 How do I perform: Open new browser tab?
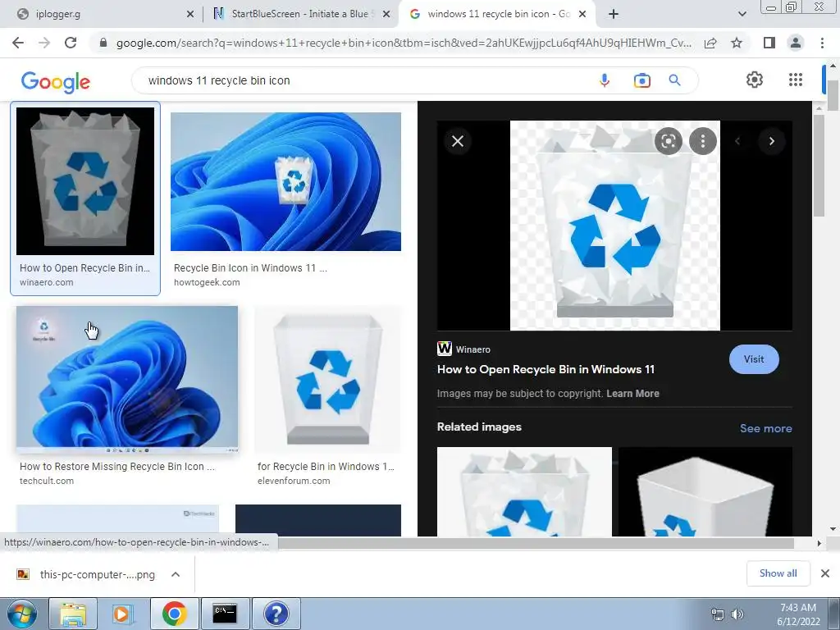(614, 14)
